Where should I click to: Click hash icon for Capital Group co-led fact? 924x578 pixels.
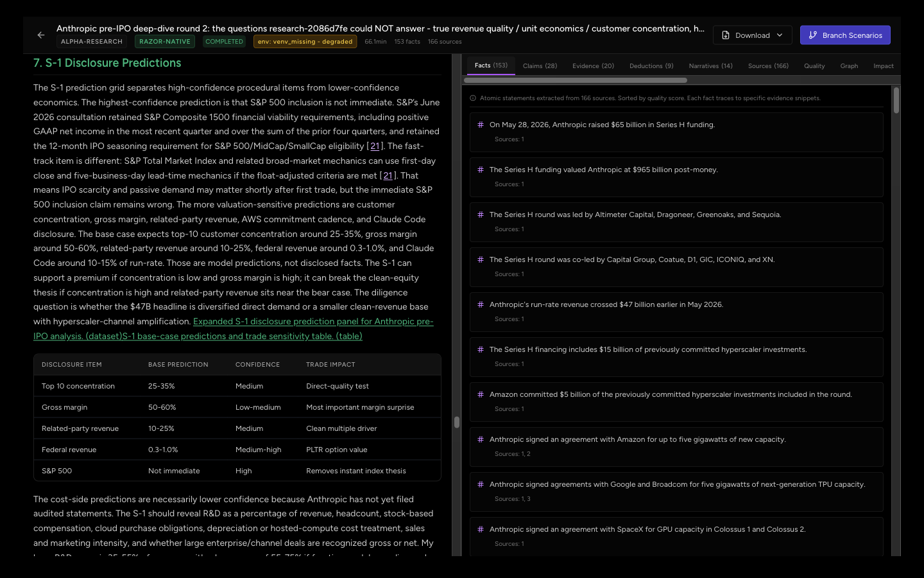tap(481, 259)
